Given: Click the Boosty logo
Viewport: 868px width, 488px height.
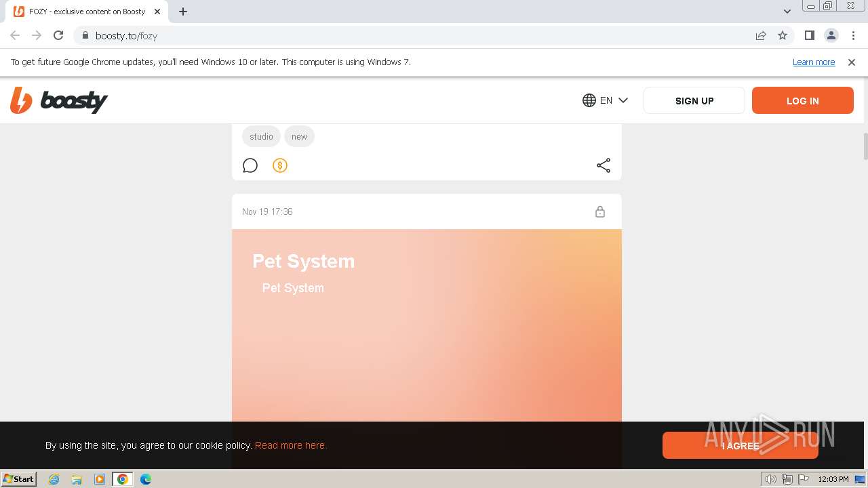Looking at the screenshot, I should pyautogui.click(x=59, y=100).
